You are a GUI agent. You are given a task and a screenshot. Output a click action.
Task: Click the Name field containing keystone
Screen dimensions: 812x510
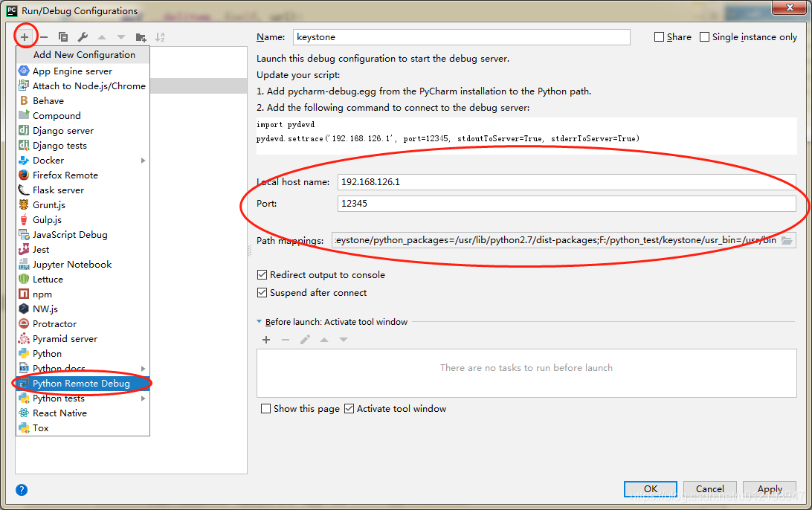(x=462, y=36)
